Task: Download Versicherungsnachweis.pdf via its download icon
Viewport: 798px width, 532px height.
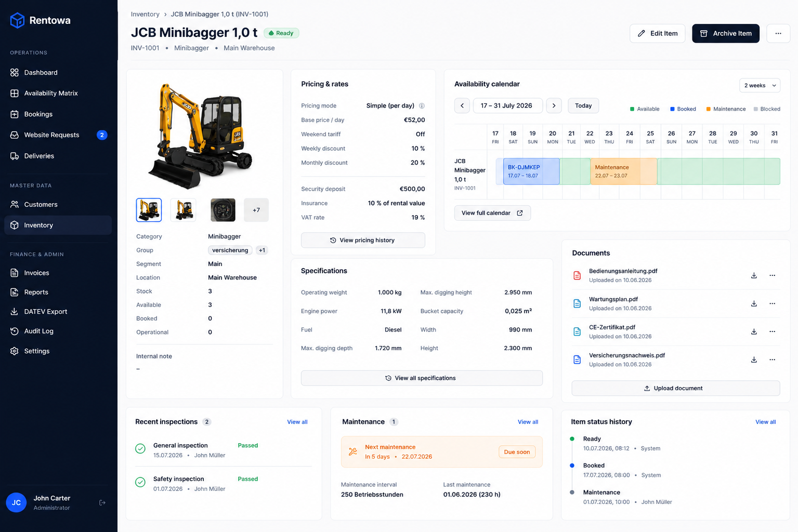Action: (x=754, y=360)
